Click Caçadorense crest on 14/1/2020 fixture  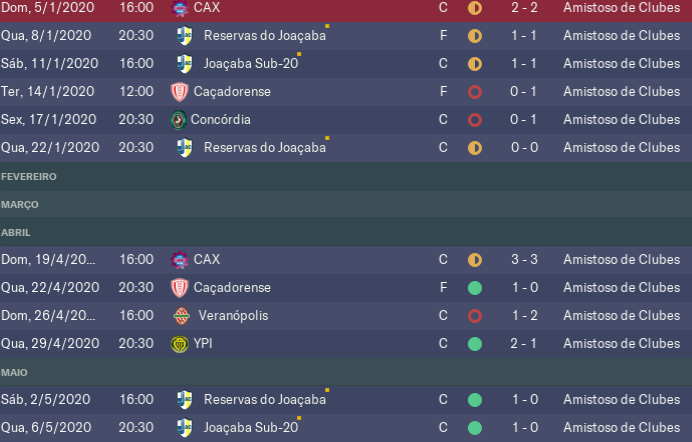click(x=180, y=92)
